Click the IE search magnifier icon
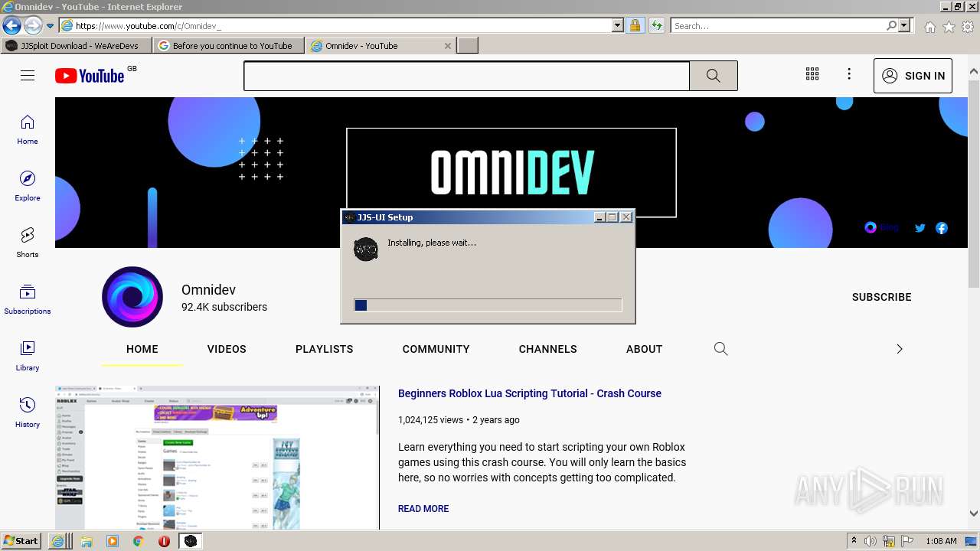980x551 pixels. click(x=891, y=25)
